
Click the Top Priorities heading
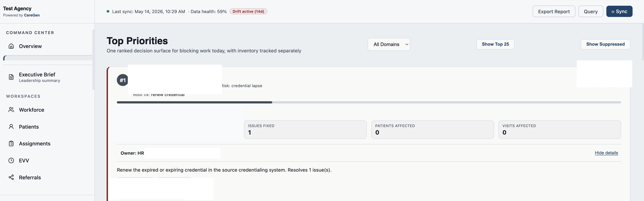point(137,41)
